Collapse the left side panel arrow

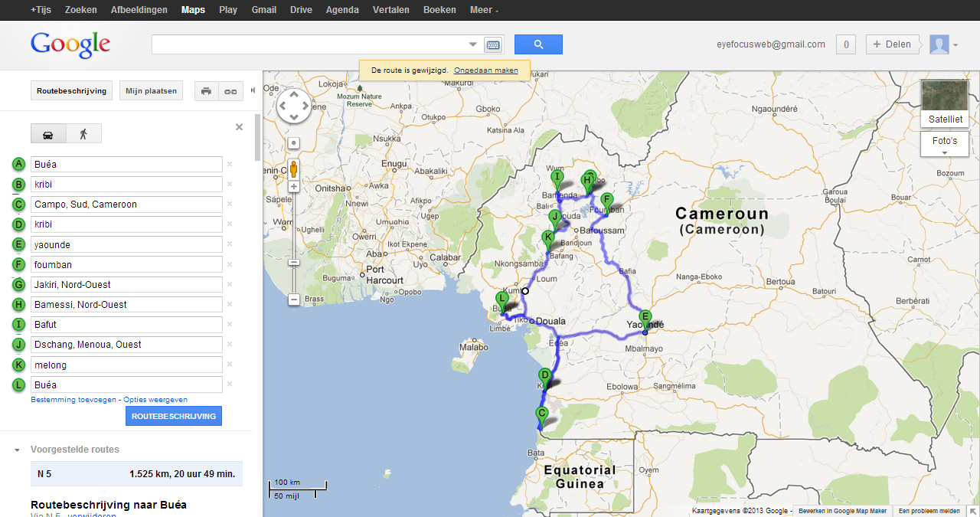point(253,90)
